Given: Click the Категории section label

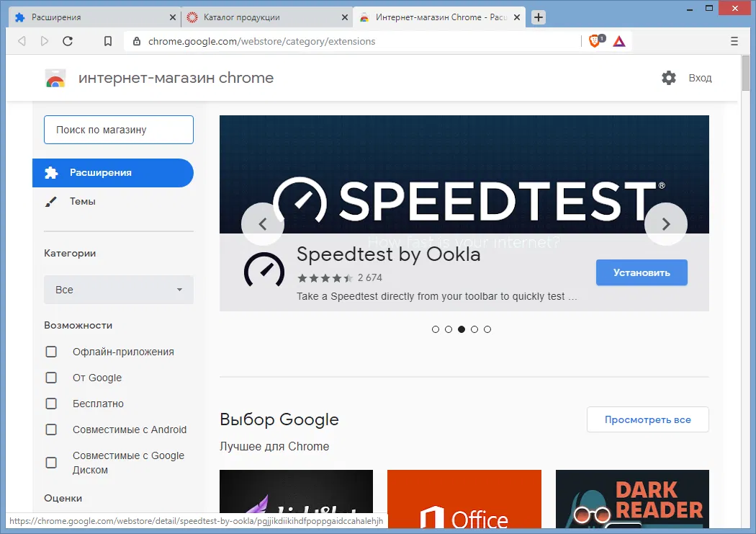Looking at the screenshot, I should (70, 253).
